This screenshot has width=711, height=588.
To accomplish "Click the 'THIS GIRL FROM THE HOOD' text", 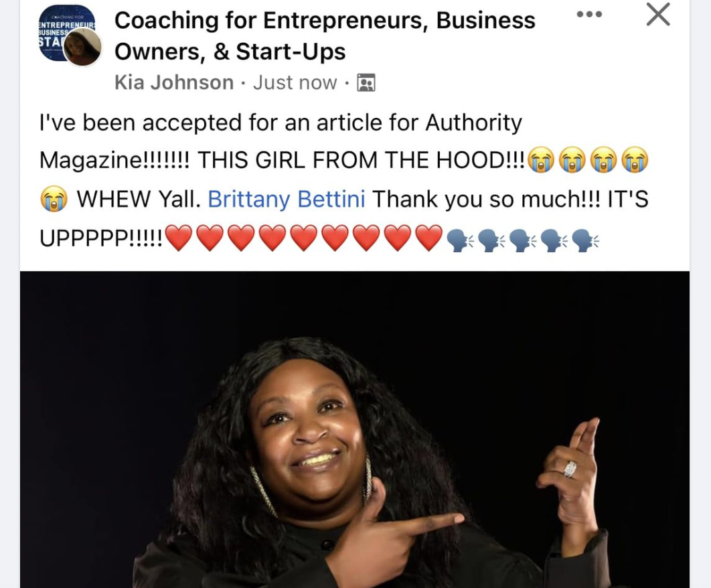I will pos(362,160).
